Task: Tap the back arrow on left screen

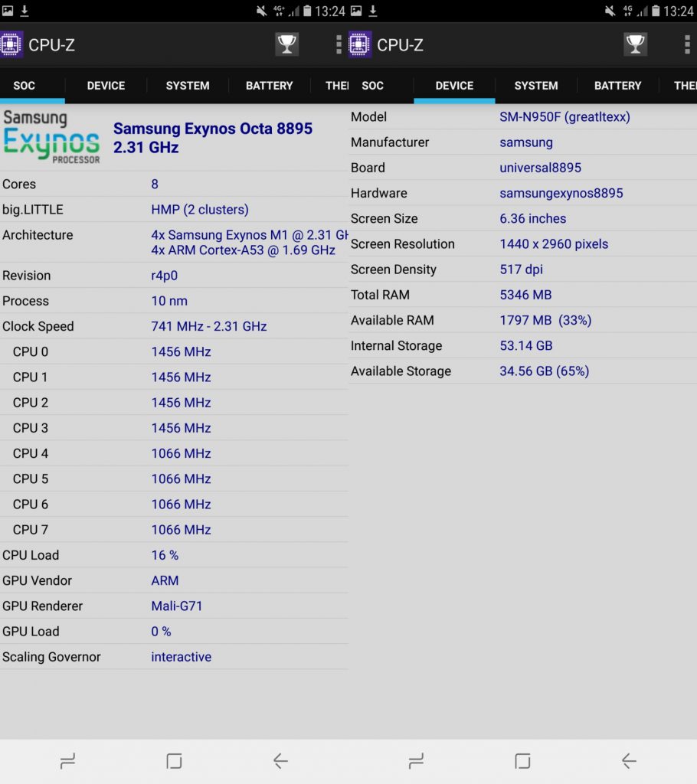Action: click(280, 761)
